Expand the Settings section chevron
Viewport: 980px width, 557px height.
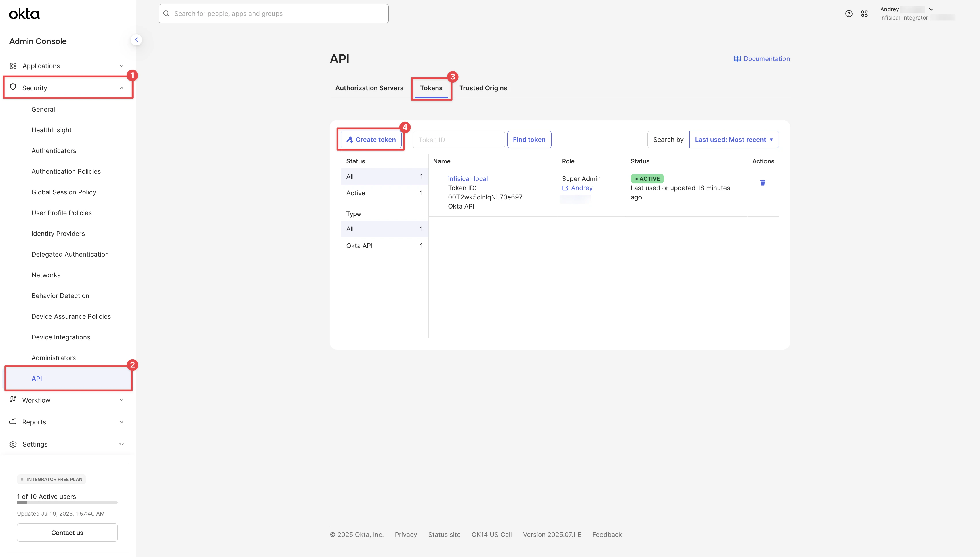(121, 444)
